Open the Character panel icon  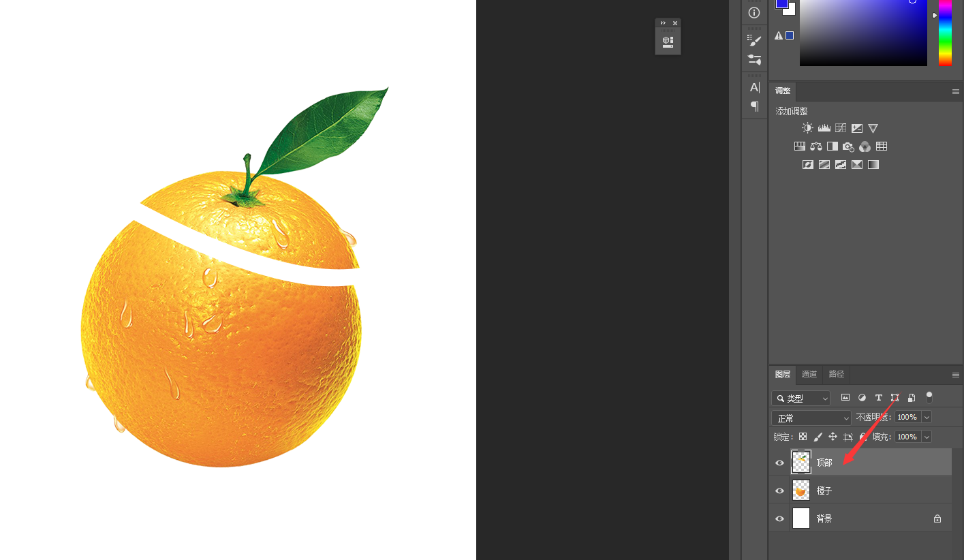754,87
